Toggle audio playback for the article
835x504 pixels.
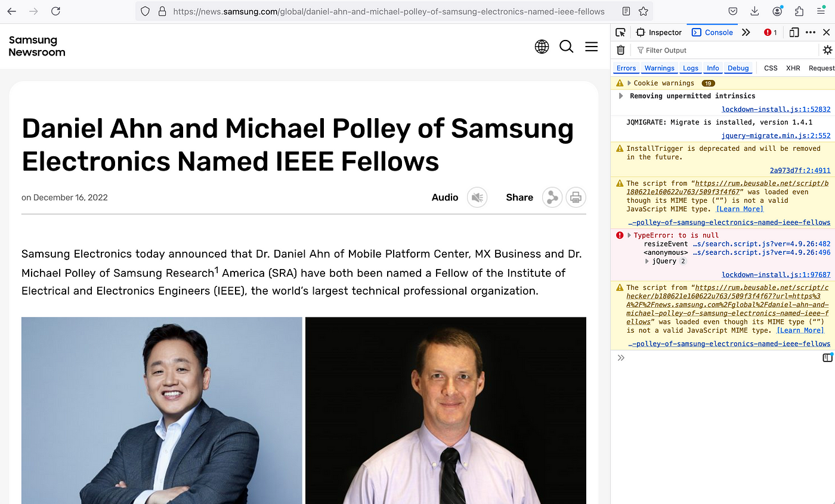click(477, 197)
